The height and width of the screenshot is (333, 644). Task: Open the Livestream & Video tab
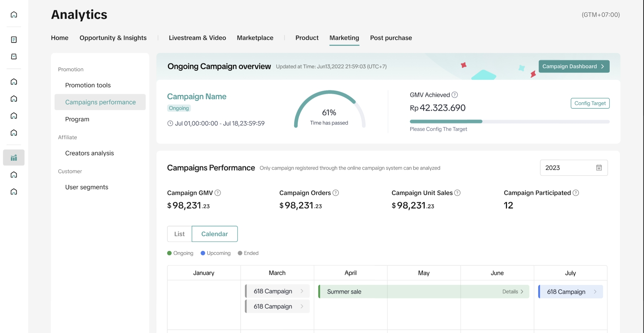pyautogui.click(x=197, y=38)
